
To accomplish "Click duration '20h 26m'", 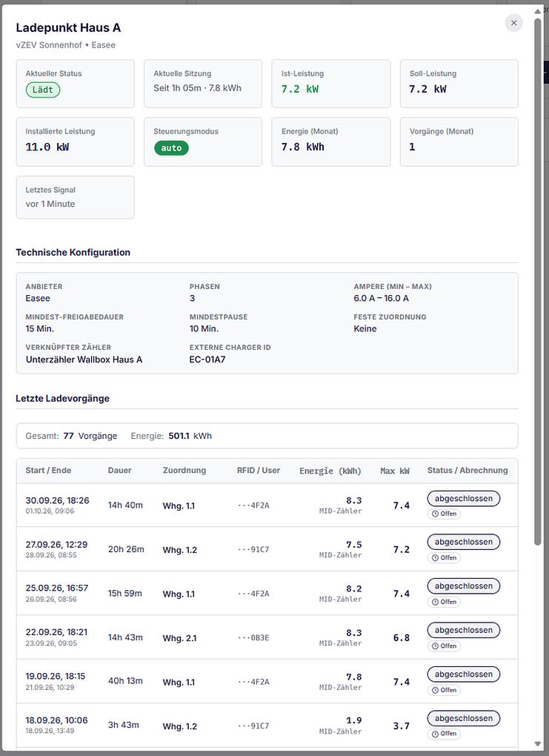I will (126, 550).
